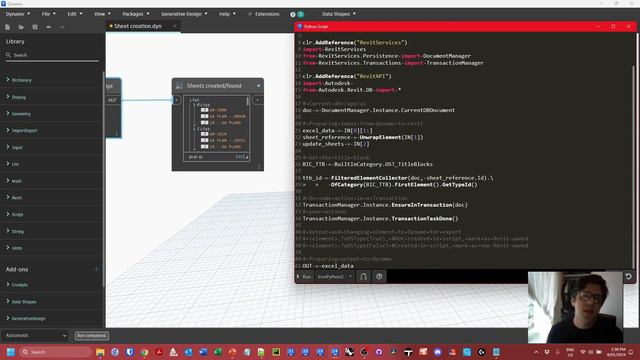Click the Redo arrow icon
The image size is (640, 360).
[62, 27]
